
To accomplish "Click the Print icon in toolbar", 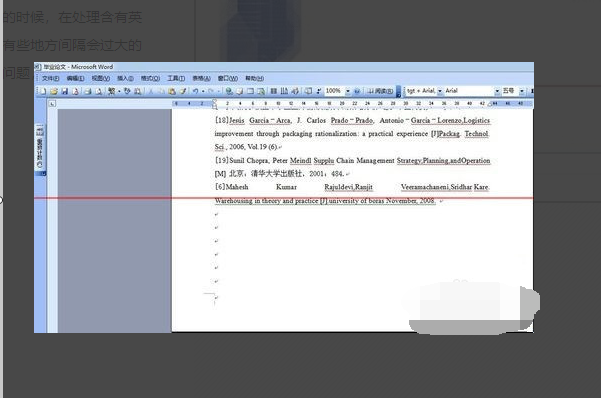I will pos(87,91).
